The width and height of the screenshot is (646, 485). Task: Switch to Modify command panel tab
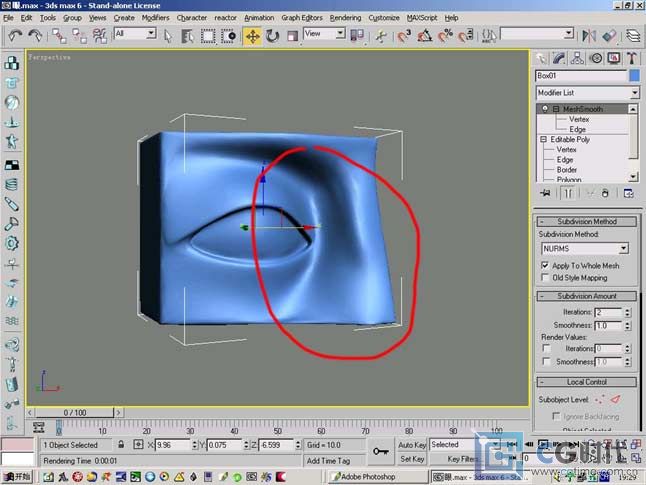click(559, 59)
